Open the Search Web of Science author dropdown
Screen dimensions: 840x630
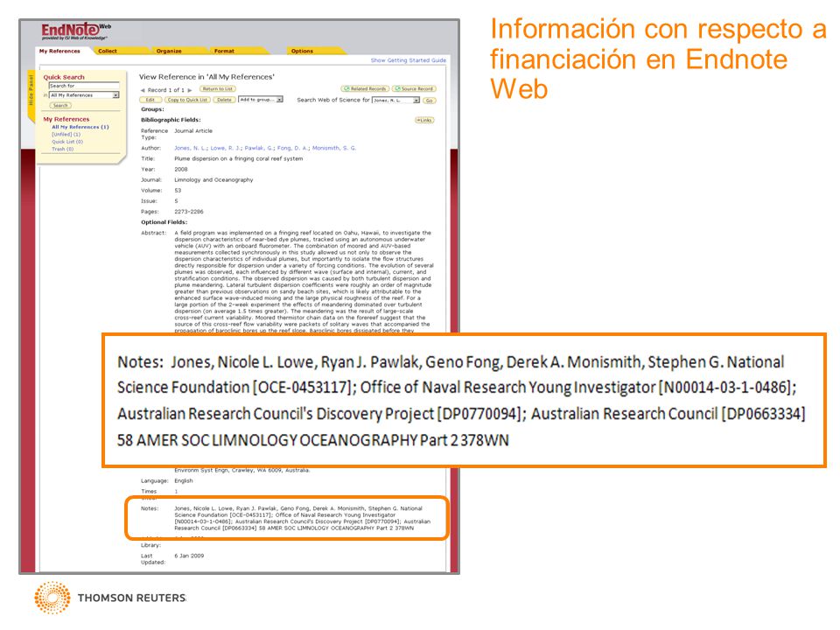pos(395,100)
